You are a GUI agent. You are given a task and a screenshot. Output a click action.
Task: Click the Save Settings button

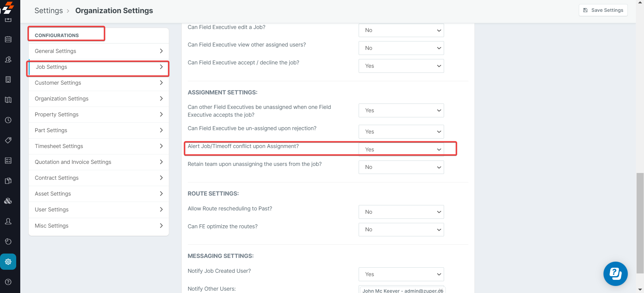[603, 10]
